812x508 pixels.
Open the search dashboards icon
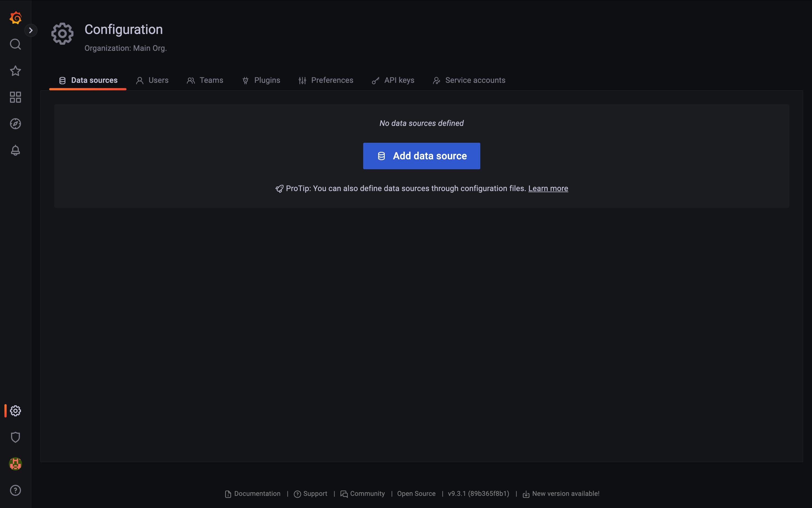point(15,44)
